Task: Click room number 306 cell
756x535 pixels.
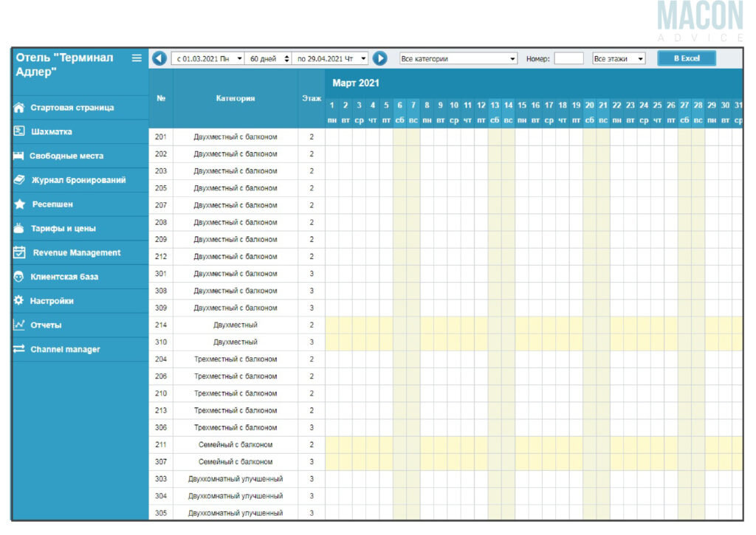Action: [161, 427]
